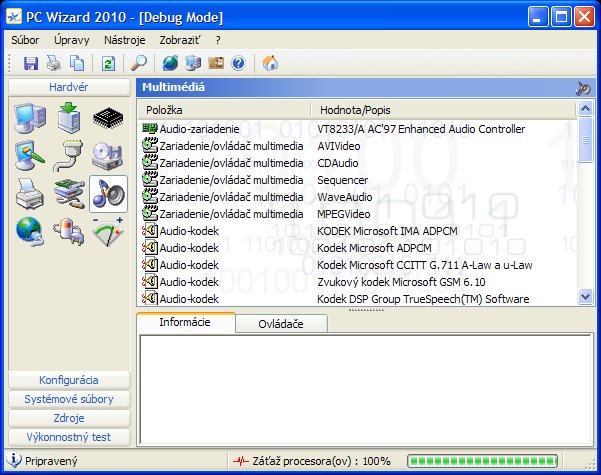Open the Zobraziť menu
The width and height of the screenshot is (601, 475).
pos(180,40)
